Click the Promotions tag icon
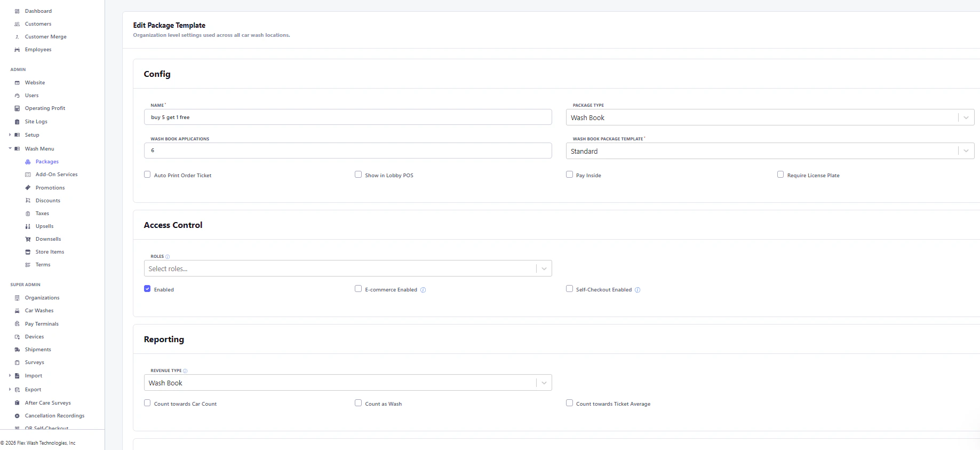This screenshot has width=980, height=450. tap(28, 188)
